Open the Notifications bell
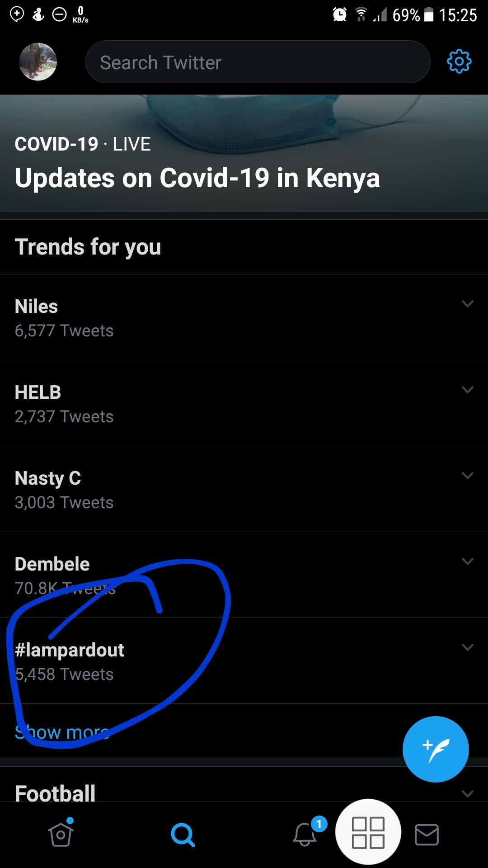The width and height of the screenshot is (488, 868). [x=305, y=834]
